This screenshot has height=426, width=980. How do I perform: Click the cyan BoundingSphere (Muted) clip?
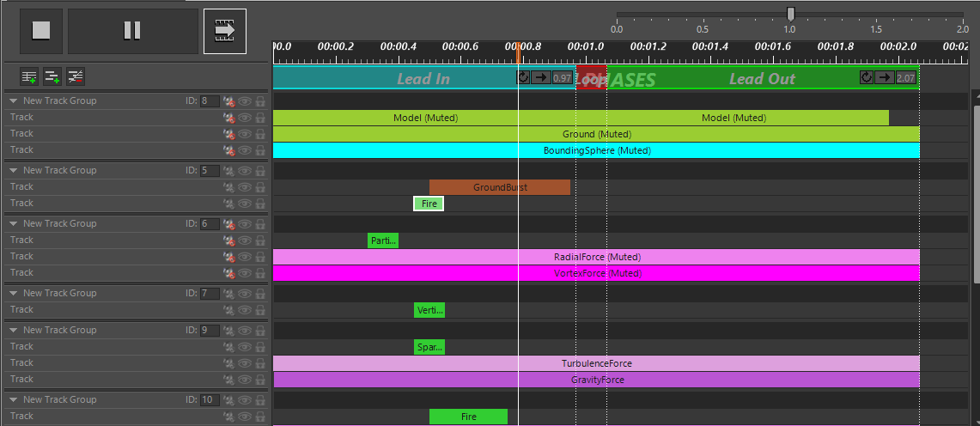[x=596, y=150]
